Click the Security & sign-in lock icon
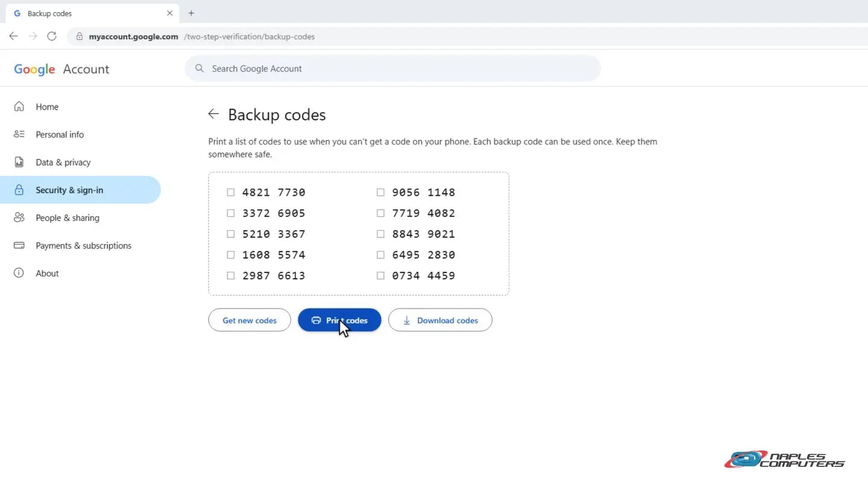The image size is (868, 488). click(19, 190)
